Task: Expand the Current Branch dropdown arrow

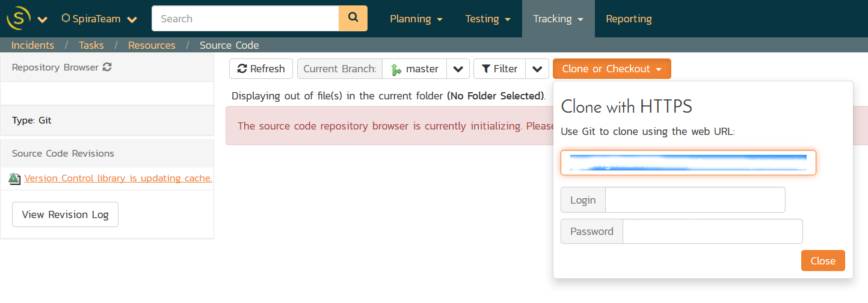Action: [x=458, y=69]
